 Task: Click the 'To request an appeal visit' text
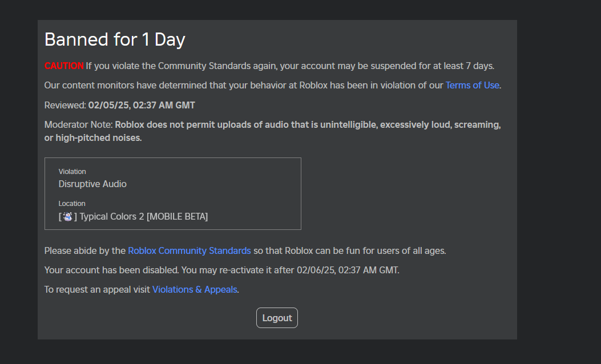point(97,289)
